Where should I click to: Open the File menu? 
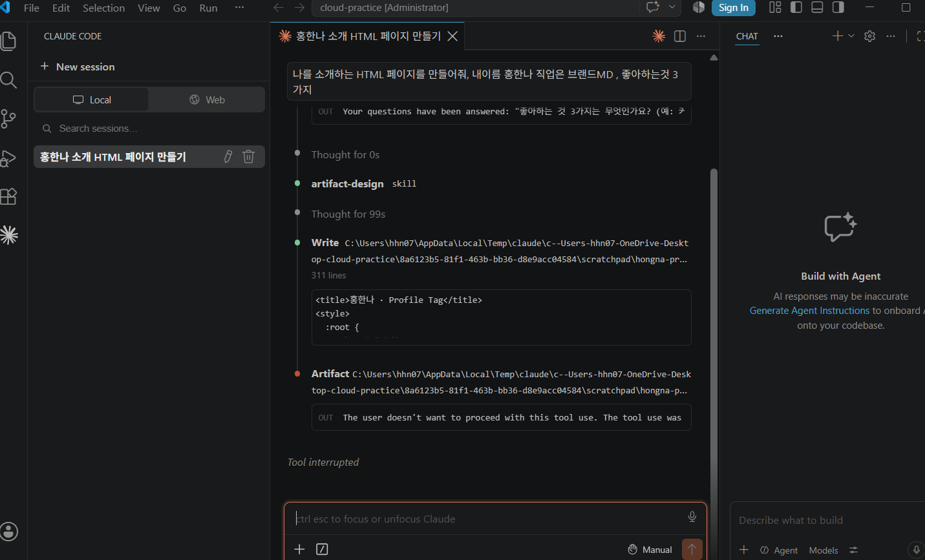coord(32,8)
